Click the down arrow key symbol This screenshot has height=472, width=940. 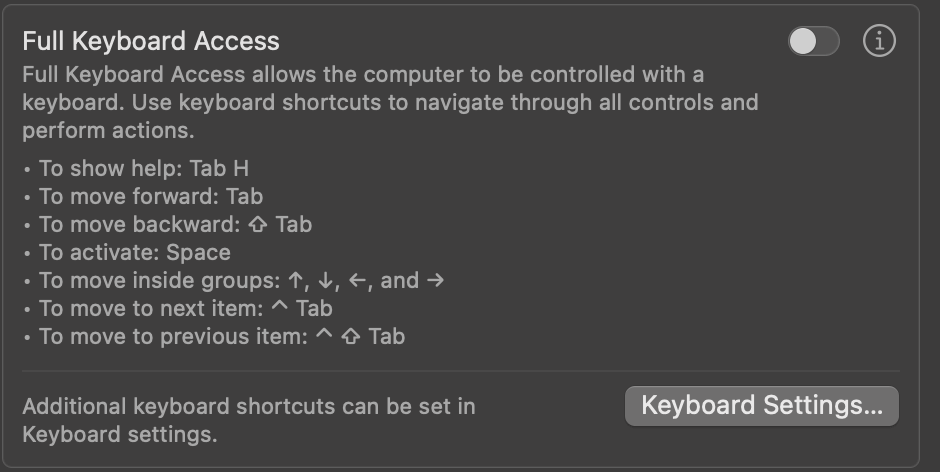point(326,280)
